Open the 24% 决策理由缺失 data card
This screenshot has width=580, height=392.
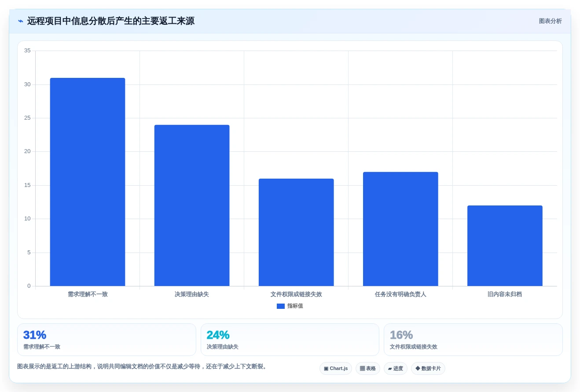click(x=290, y=340)
